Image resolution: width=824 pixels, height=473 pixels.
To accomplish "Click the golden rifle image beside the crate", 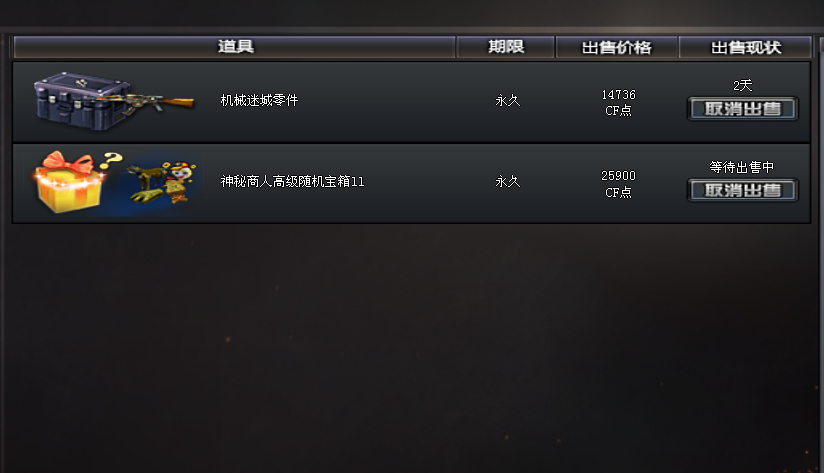I will [158, 102].
